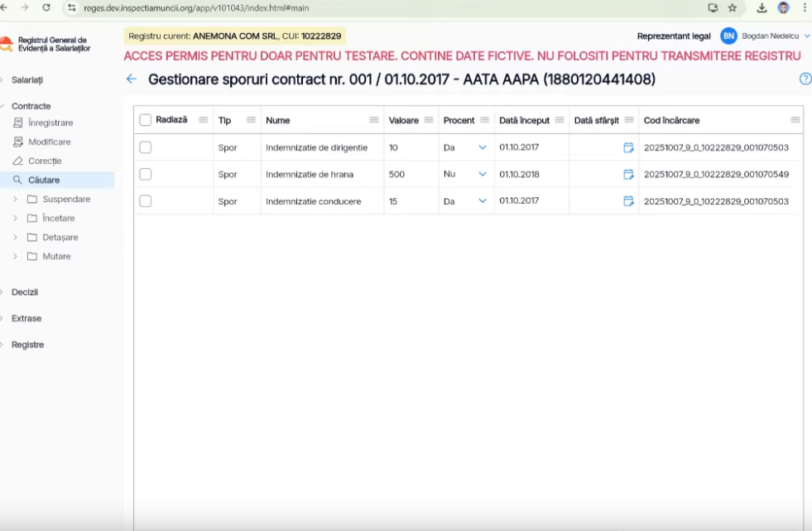This screenshot has height=531, width=812.
Task: Open the help question mark icon
Action: tap(805, 80)
